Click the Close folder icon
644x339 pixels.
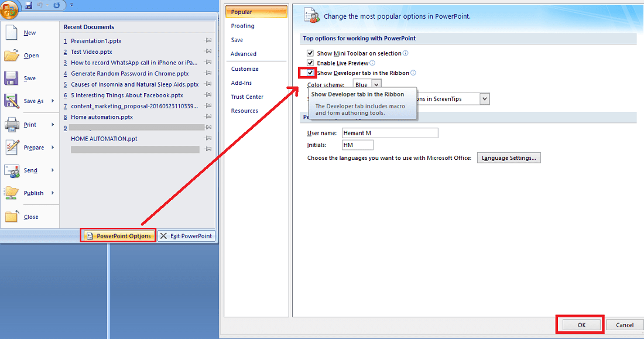(12, 216)
